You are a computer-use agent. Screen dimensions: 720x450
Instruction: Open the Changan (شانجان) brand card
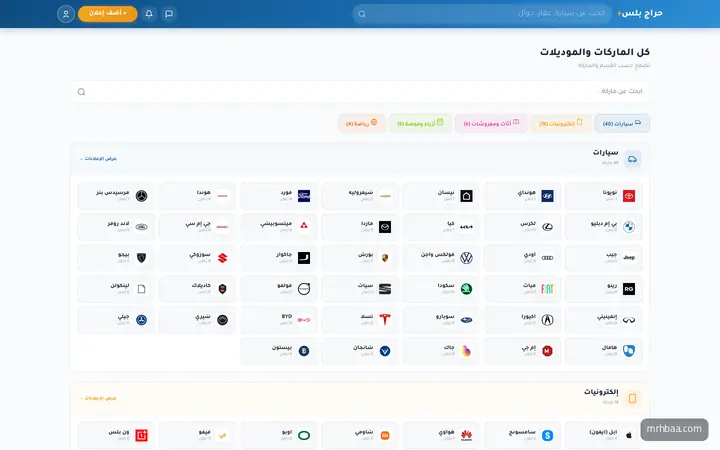pos(360,351)
